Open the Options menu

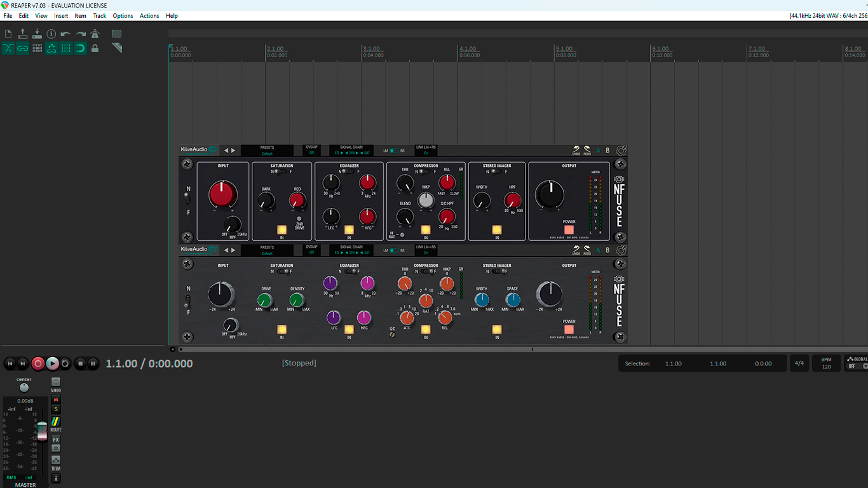pyautogui.click(x=123, y=16)
